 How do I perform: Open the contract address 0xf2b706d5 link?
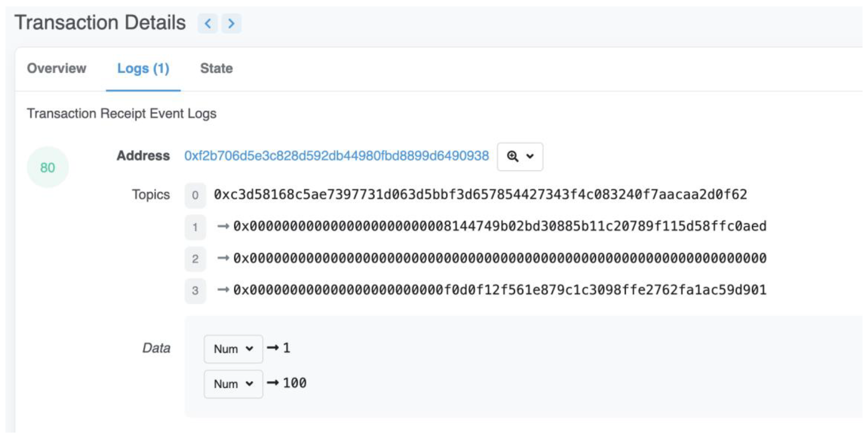(336, 156)
